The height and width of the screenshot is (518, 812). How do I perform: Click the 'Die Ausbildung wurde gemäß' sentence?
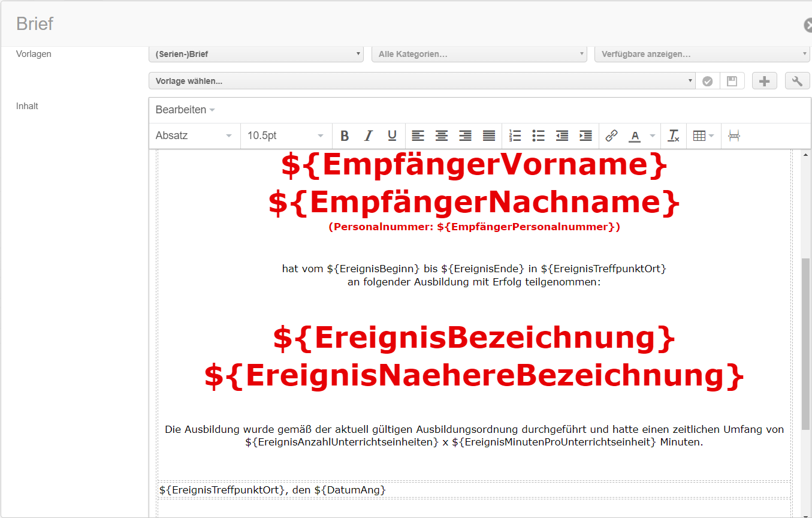coord(474,429)
